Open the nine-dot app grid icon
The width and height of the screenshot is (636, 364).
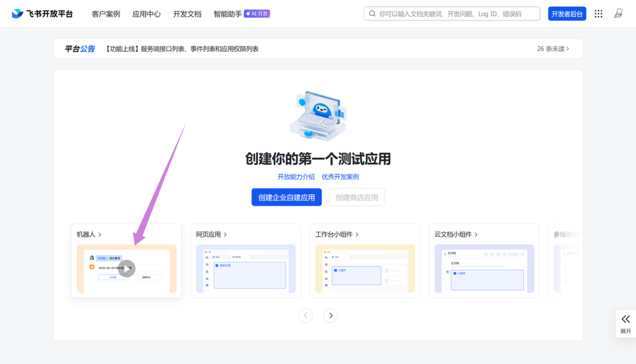(x=598, y=14)
